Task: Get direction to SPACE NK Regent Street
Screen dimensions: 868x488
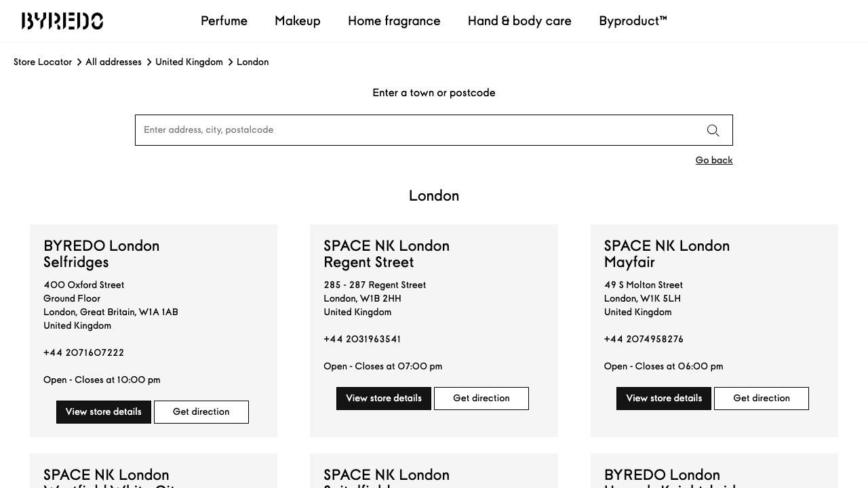Action: pos(481,398)
